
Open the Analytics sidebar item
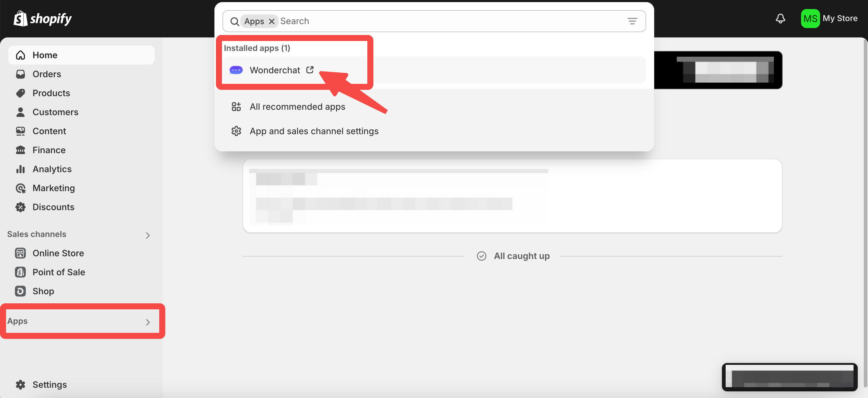pyautogui.click(x=52, y=169)
